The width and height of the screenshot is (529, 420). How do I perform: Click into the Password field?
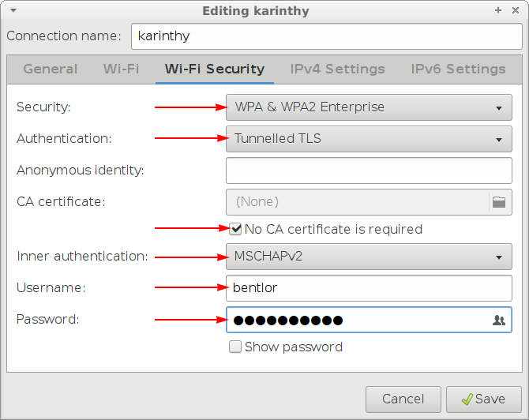[355, 320]
